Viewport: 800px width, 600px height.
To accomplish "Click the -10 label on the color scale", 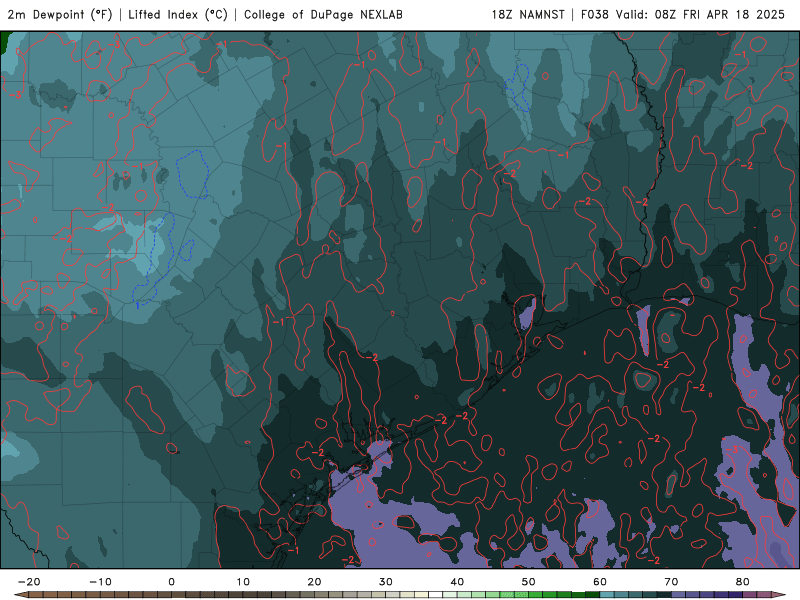I will pos(100,582).
